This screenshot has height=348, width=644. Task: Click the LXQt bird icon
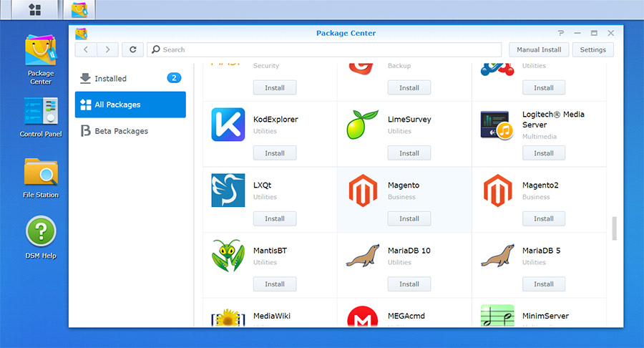pyautogui.click(x=228, y=190)
